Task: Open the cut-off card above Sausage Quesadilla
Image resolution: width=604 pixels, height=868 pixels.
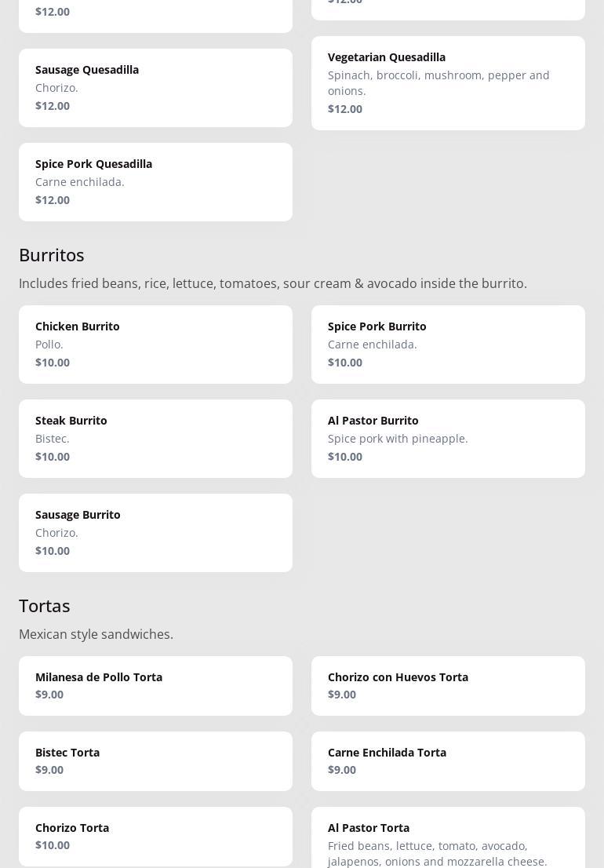Action: [x=155, y=14]
